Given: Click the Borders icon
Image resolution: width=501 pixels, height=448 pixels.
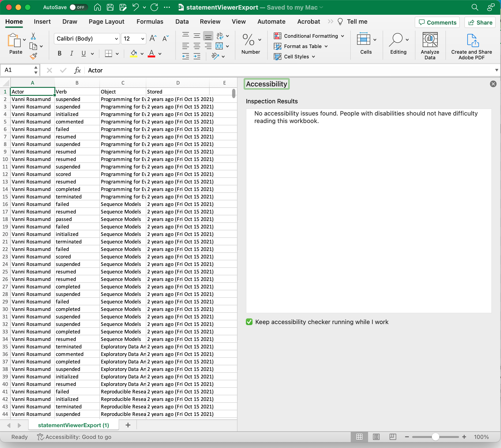Looking at the screenshot, I should pyautogui.click(x=108, y=53).
